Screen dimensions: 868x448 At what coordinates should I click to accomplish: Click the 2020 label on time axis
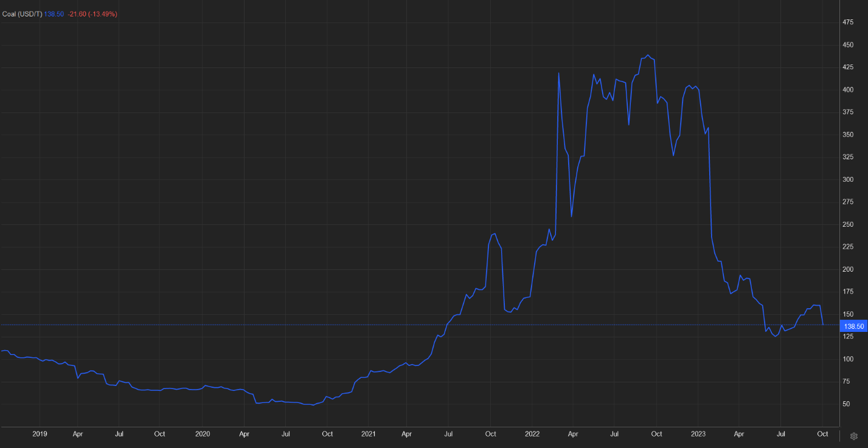(x=203, y=434)
